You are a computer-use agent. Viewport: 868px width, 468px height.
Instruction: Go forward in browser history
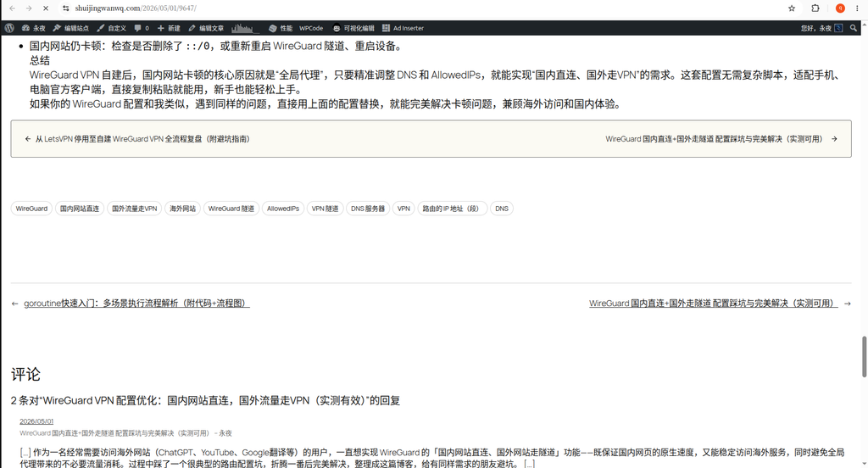pos(29,8)
